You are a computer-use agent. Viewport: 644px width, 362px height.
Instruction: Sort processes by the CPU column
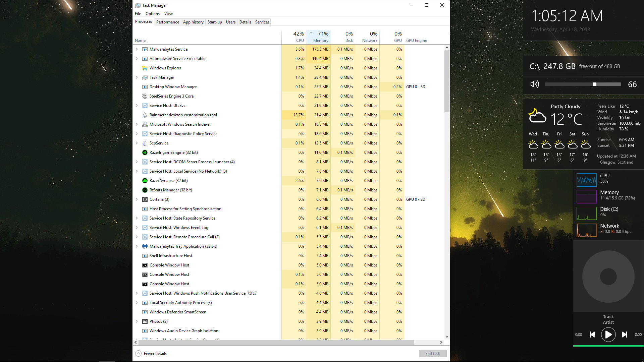click(294, 37)
